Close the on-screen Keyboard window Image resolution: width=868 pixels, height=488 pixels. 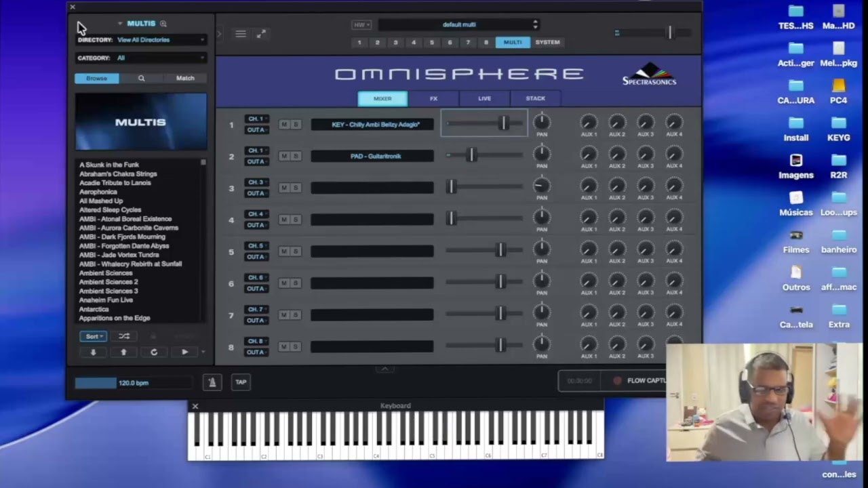(195, 407)
